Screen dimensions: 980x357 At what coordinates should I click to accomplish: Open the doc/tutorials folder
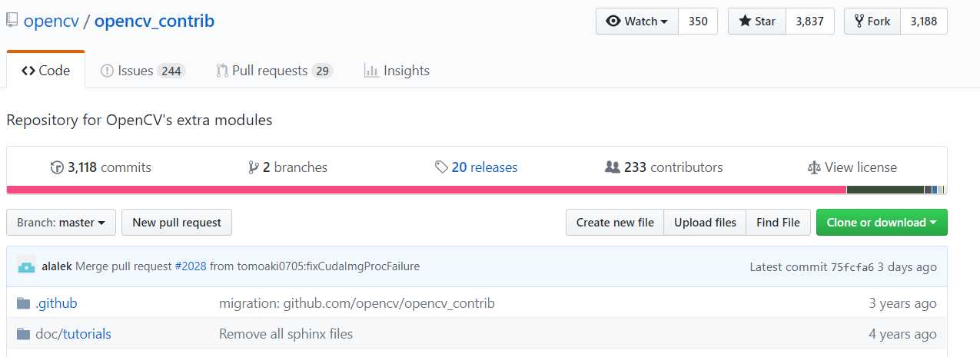(73, 334)
